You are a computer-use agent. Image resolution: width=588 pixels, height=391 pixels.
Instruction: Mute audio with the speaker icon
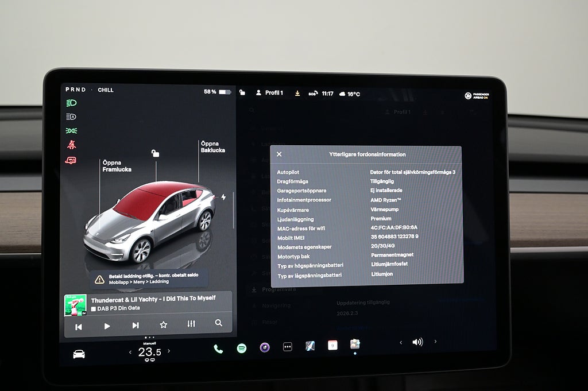click(417, 342)
